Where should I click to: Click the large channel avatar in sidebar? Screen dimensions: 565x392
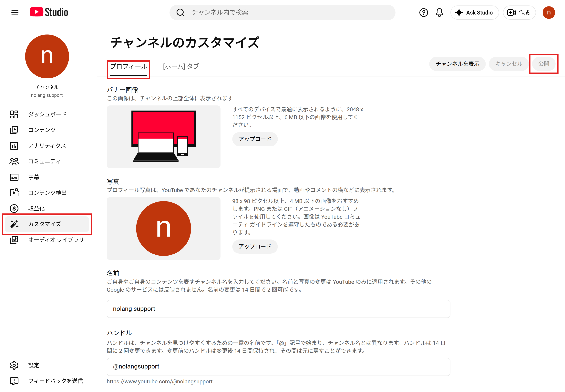(x=47, y=56)
